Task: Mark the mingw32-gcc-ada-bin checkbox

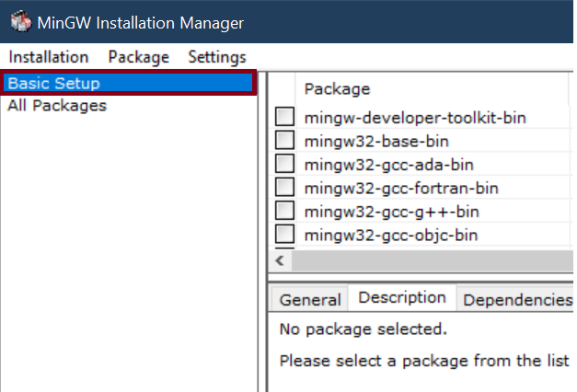Action: point(285,165)
